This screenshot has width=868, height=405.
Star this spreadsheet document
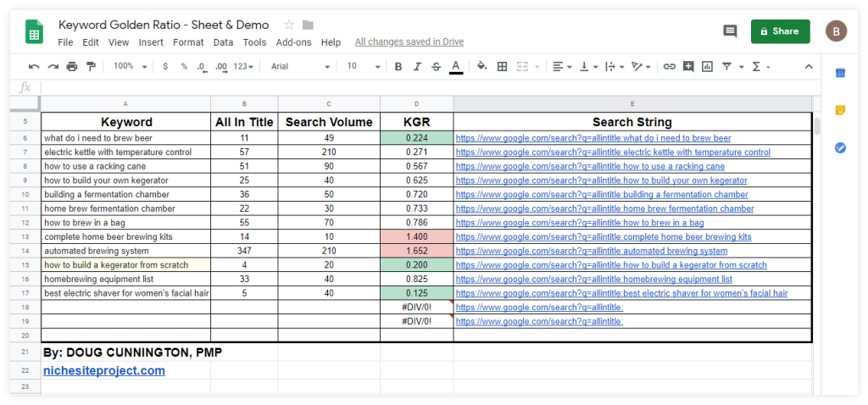289,25
